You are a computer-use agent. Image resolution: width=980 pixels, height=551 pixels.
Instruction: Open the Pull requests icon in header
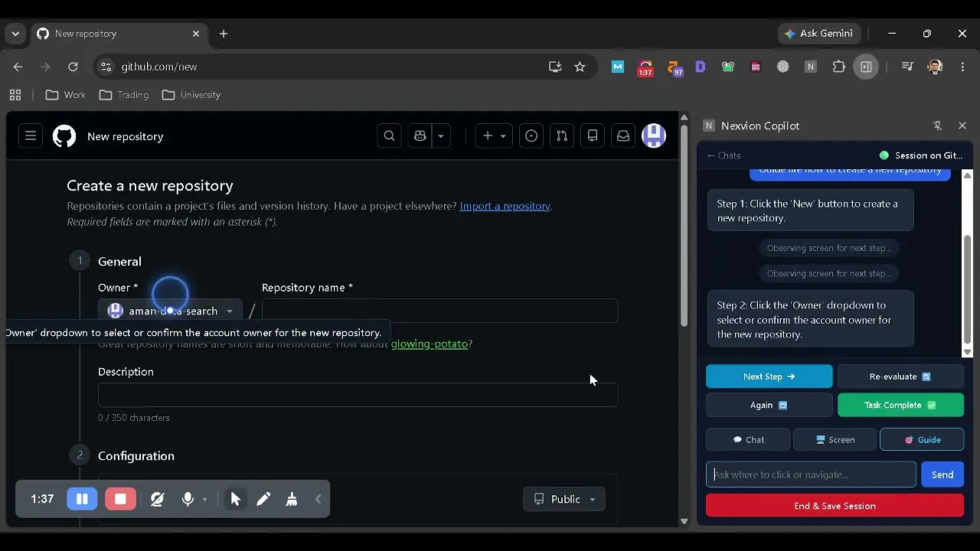coord(562,136)
